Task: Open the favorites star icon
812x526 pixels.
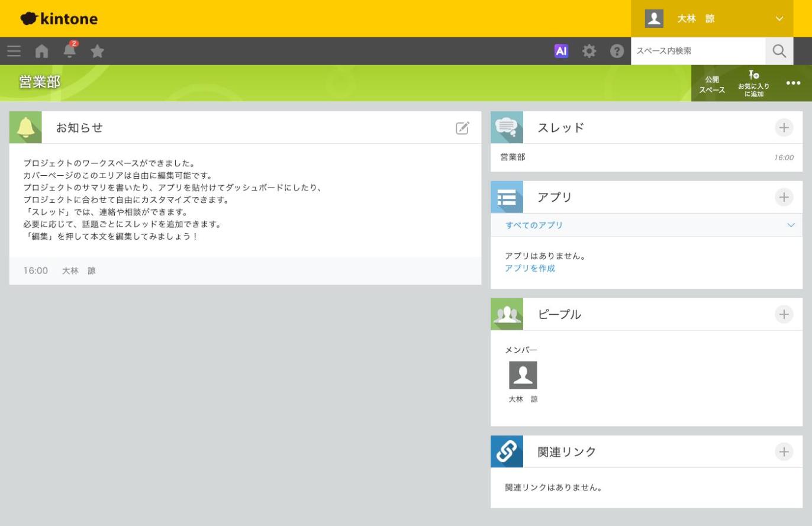Action: click(x=97, y=51)
